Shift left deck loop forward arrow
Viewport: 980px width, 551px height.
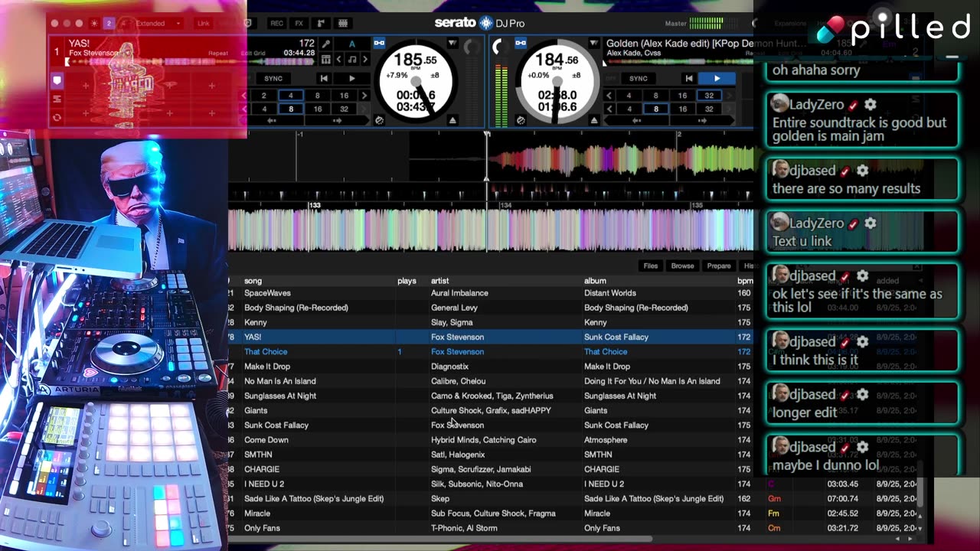[x=338, y=121]
